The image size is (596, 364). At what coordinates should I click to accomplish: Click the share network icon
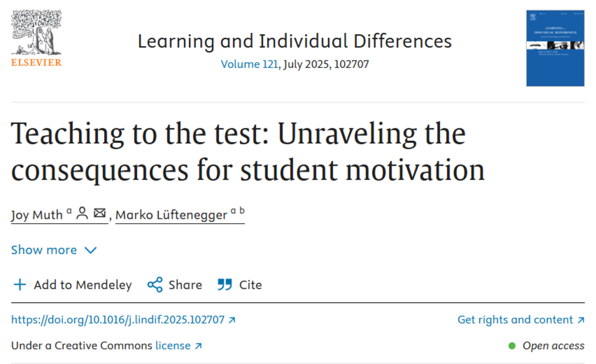coord(155,285)
